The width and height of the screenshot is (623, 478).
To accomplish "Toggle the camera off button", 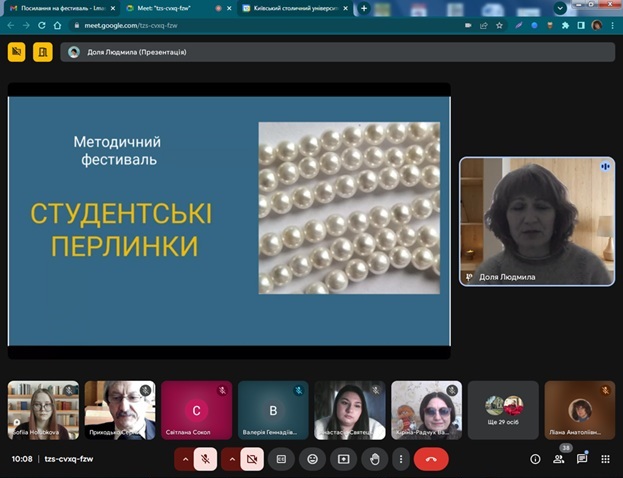I will point(252,459).
